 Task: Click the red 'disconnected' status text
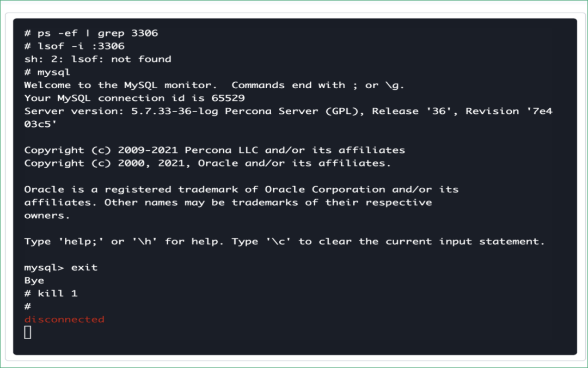click(64, 320)
